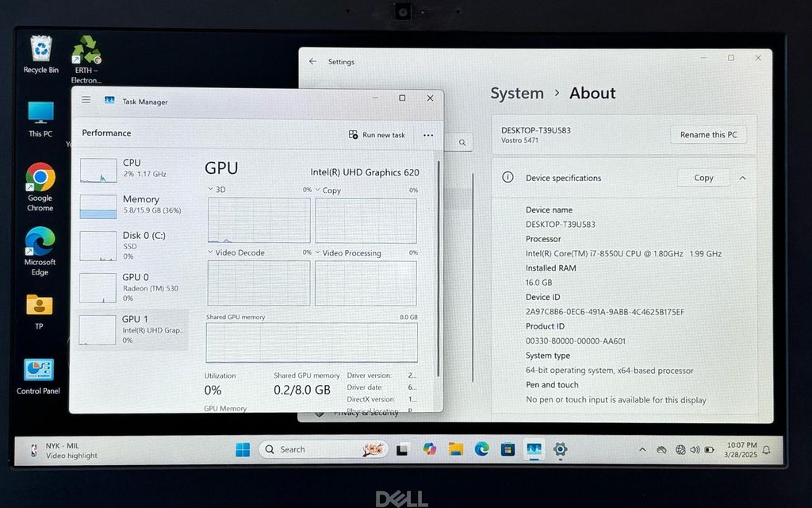Collapse the Device specifications section
This screenshot has width=812, height=508.
[742, 179]
